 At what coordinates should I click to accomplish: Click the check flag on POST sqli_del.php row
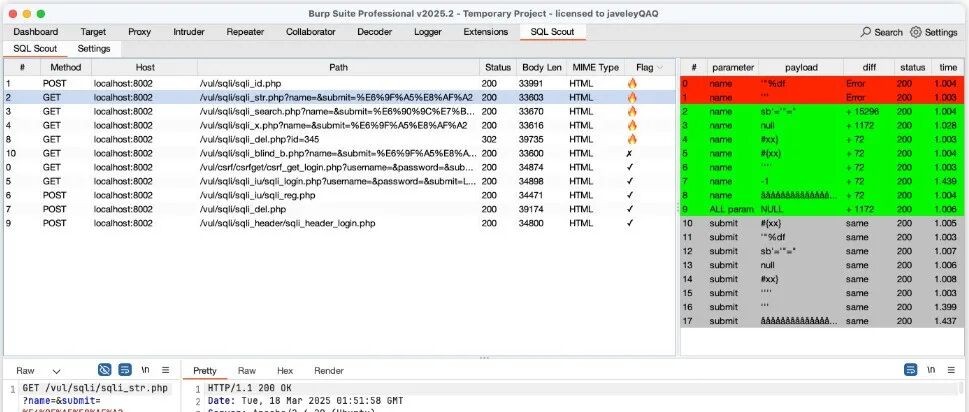click(630, 209)
